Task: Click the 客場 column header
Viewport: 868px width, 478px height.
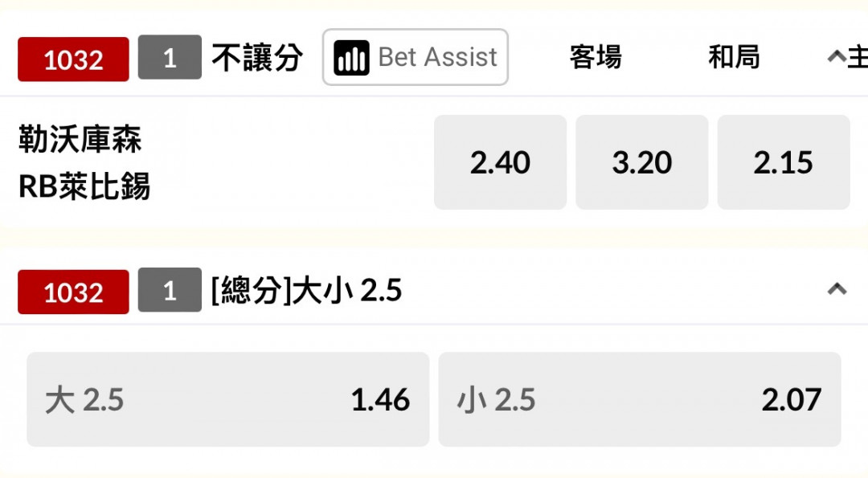Action: (x=596, y=58)
